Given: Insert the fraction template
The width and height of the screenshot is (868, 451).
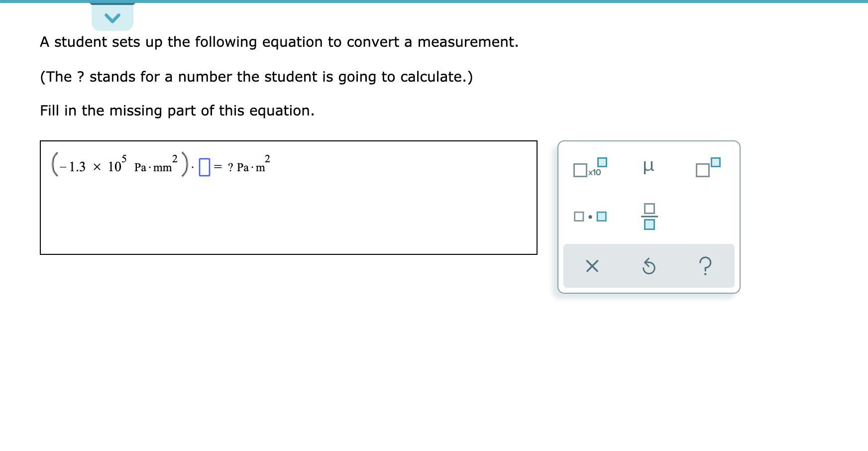Looking at the screenshot, I should (x=649, y=217).
